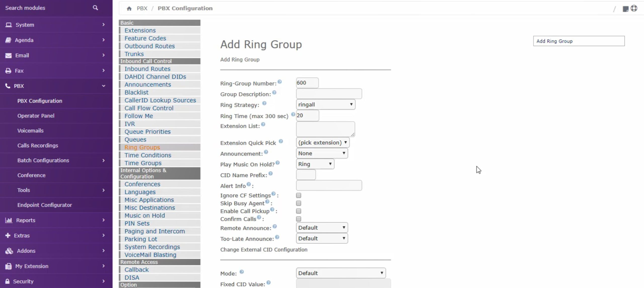This screenshot has height=288, width=644.
Task: Open Music on Hold link
Action: (x=145, y=216)
